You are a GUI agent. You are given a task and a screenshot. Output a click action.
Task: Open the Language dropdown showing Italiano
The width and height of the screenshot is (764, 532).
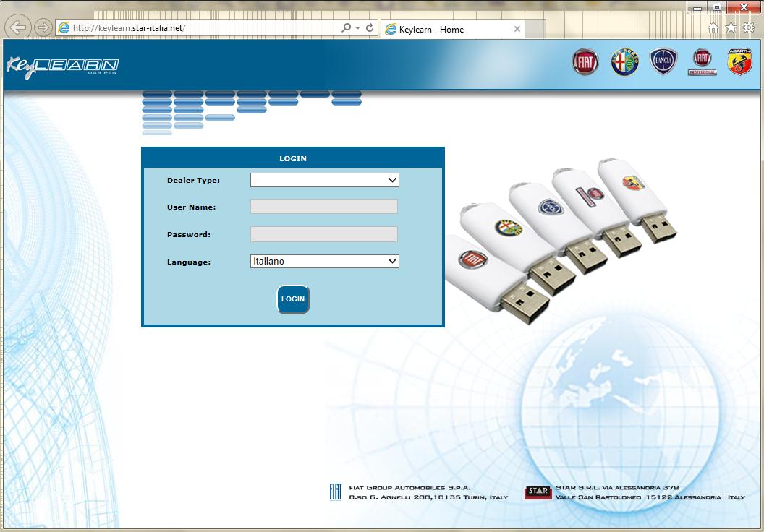pyautogui.click(x=325, y=262)
